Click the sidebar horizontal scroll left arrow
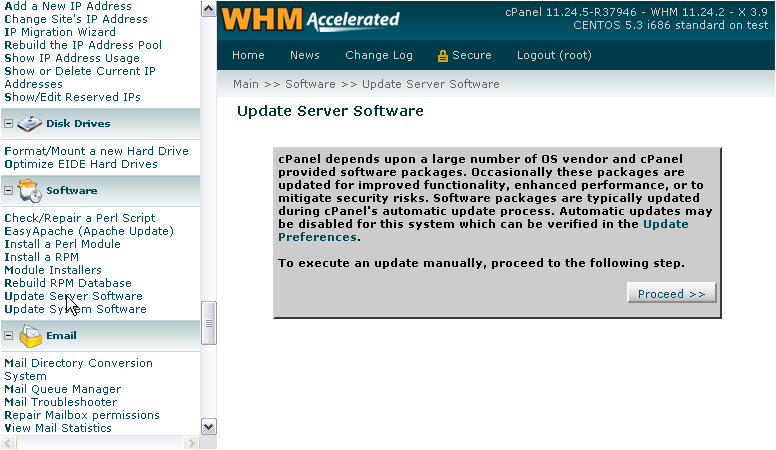Viewport: 776px width, 450px height. point(8,443)
